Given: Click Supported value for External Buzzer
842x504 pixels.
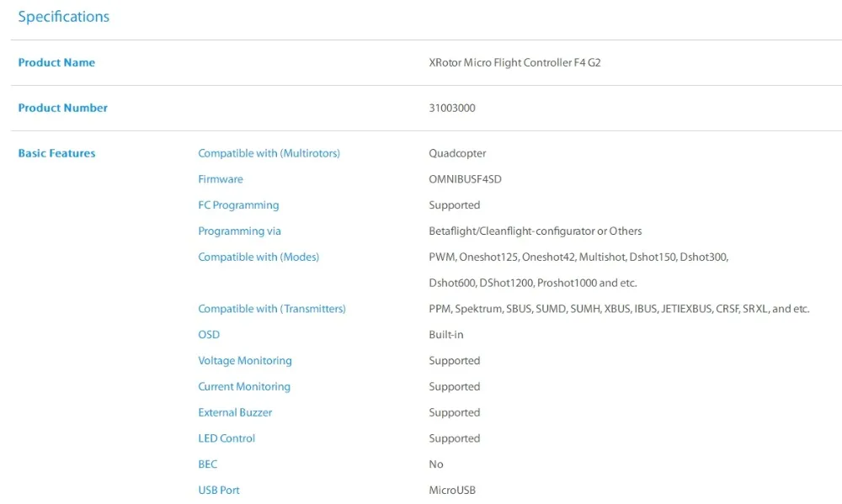Looking at the screenshot, I should [455, 412].
